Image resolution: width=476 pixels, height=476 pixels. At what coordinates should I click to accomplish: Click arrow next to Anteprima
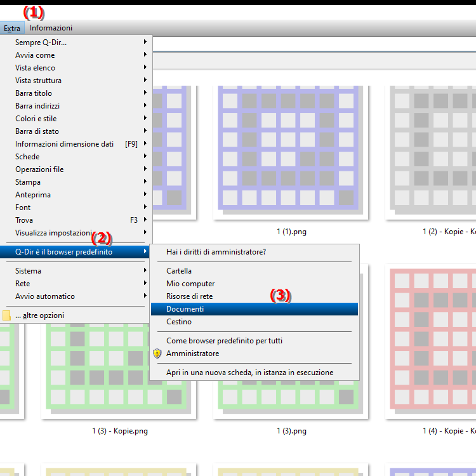(x=145, y=194)
